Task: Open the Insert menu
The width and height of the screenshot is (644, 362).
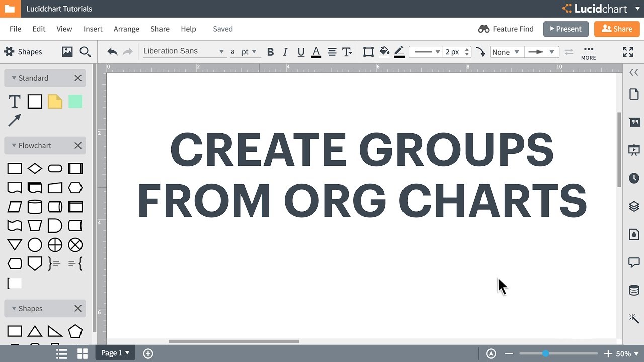Action: tap(93, 29)
